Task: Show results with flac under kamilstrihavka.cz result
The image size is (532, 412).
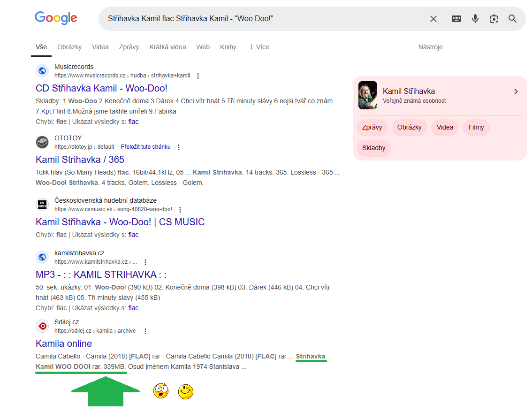Action: point(133,308)
